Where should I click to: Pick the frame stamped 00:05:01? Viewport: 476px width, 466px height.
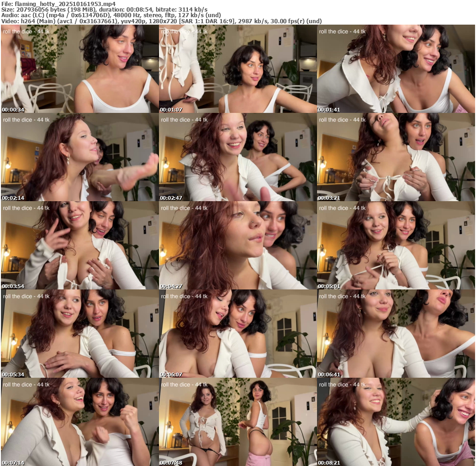[x=396, y=245]
